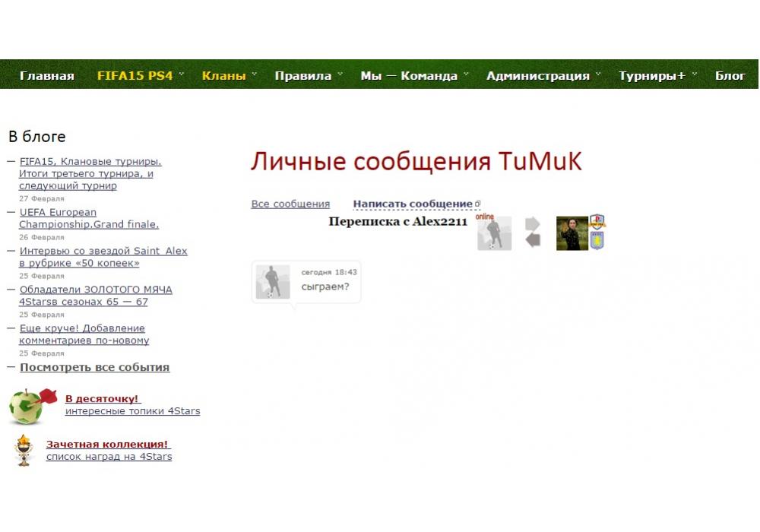
Task: Open the Еще круче! Добавление комментариев post
Action: (x=84, y=334)
